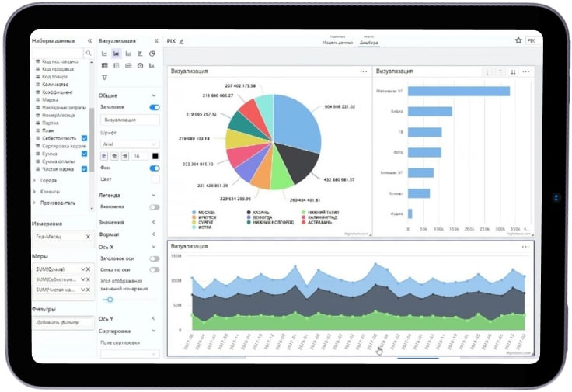This screenshot has width=572, height=392.
Task: Select the funnel visualization icon
Action: coord(104,77)
